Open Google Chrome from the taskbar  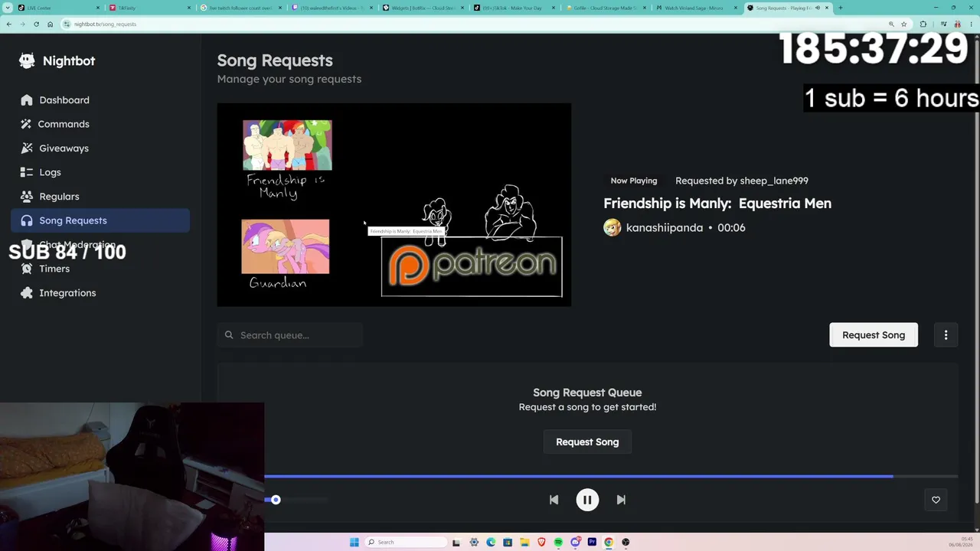[609, 542]
